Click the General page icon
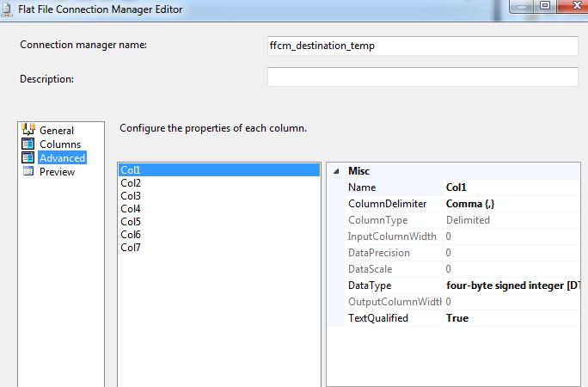The image size is (588, 387). click(x=28, y=130)
